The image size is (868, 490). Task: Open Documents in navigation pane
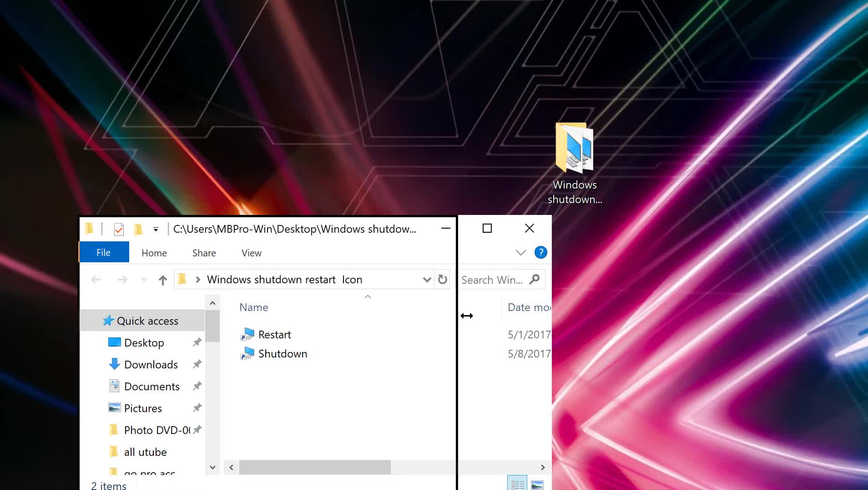point(151,387)
